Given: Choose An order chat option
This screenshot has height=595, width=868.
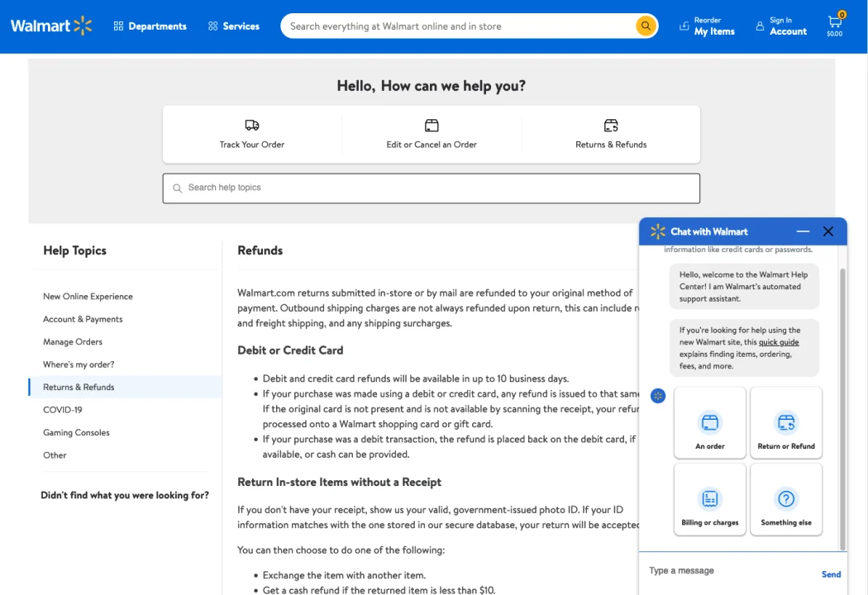Looking at the screenshot, I should [709, 423].
